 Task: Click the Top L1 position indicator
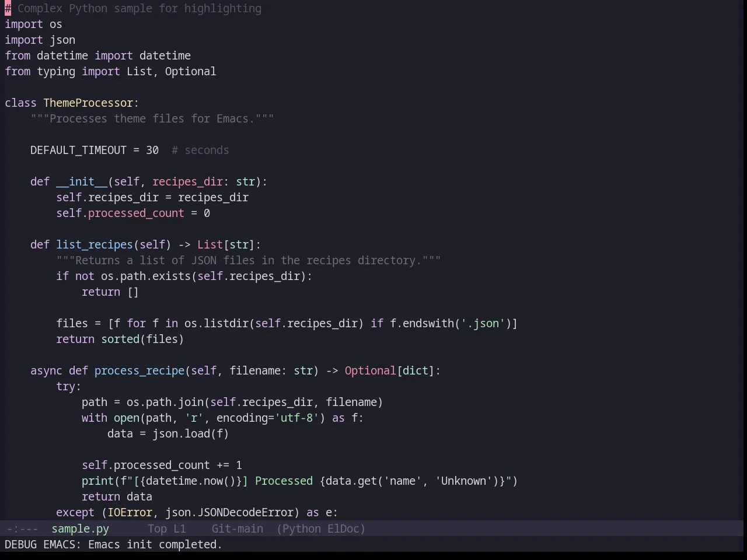pos(166,528)
